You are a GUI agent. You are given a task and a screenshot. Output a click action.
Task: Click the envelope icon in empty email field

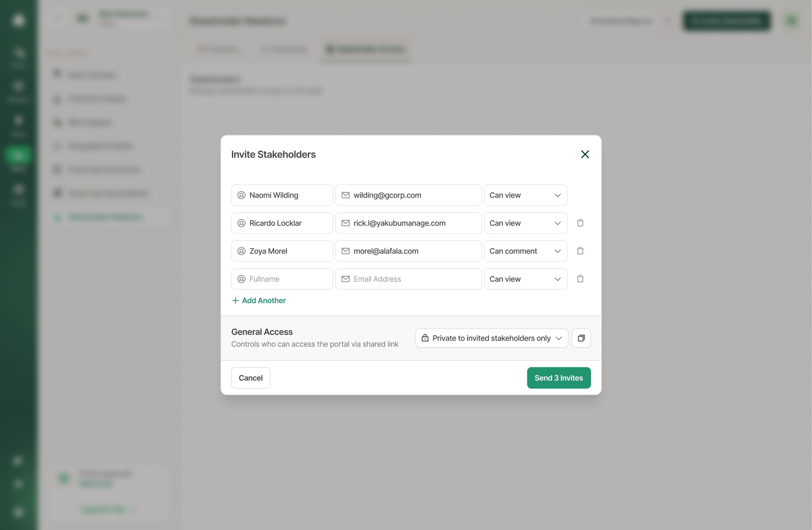pyautogui.click(x=345, y=279)
